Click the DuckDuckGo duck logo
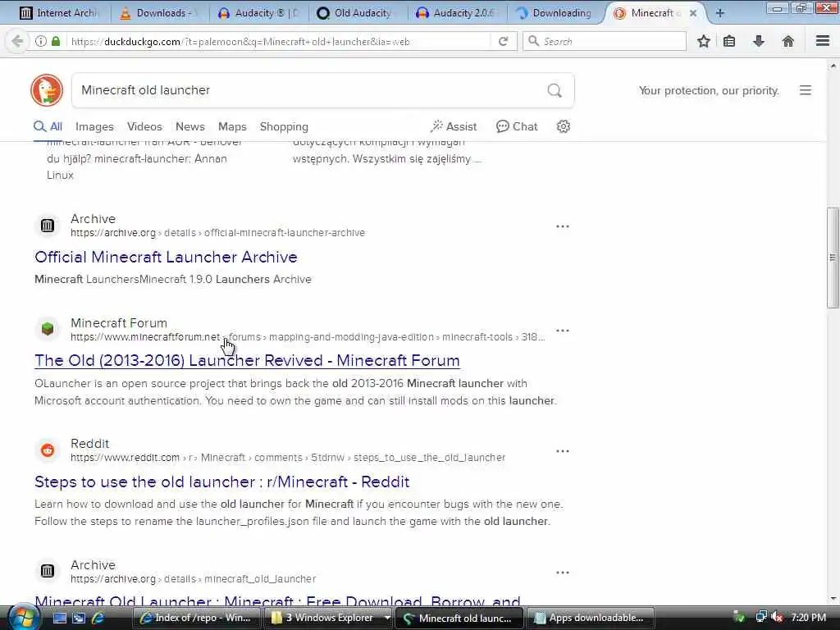The height and width of the screenshot is (630, 840). (47, 90)
